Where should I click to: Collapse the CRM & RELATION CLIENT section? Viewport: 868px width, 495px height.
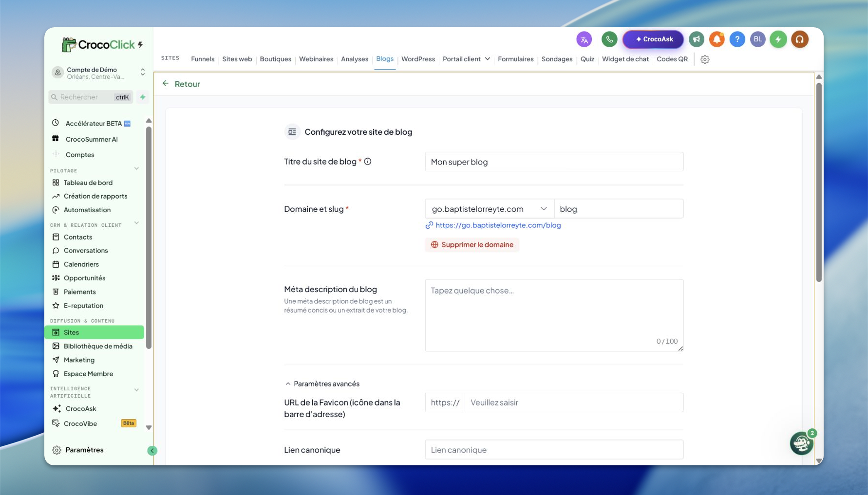point(136,223)
